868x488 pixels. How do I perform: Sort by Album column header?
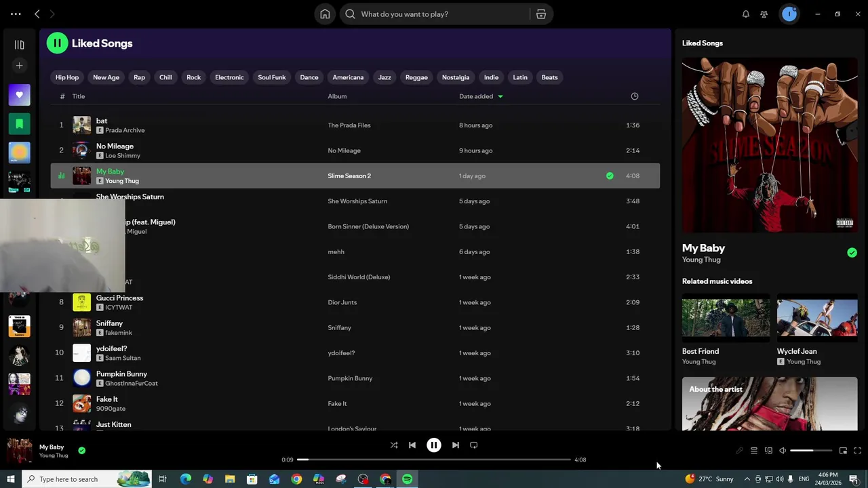337,96
